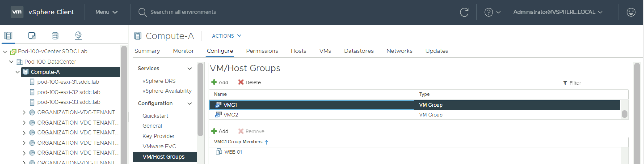Collapse the Pod-100-DataCenter tree node
This screenshot has height=164, width=644.
point(11,62)
